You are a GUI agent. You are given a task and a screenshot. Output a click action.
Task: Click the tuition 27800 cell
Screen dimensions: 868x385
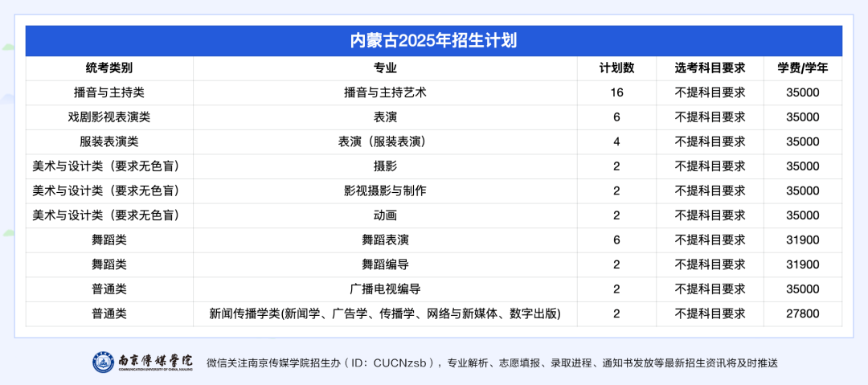coord(803,313)
